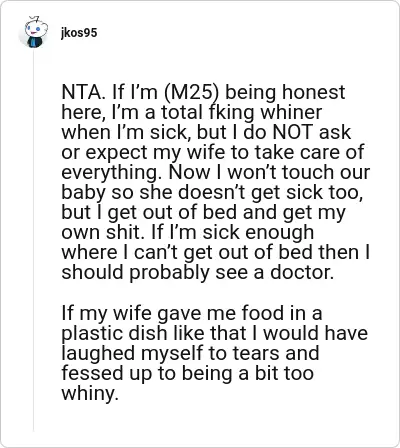Click the line "but I get out of bed and get my"
The height and width of the screenshot is (448, 400).
[x=203, y=213]
